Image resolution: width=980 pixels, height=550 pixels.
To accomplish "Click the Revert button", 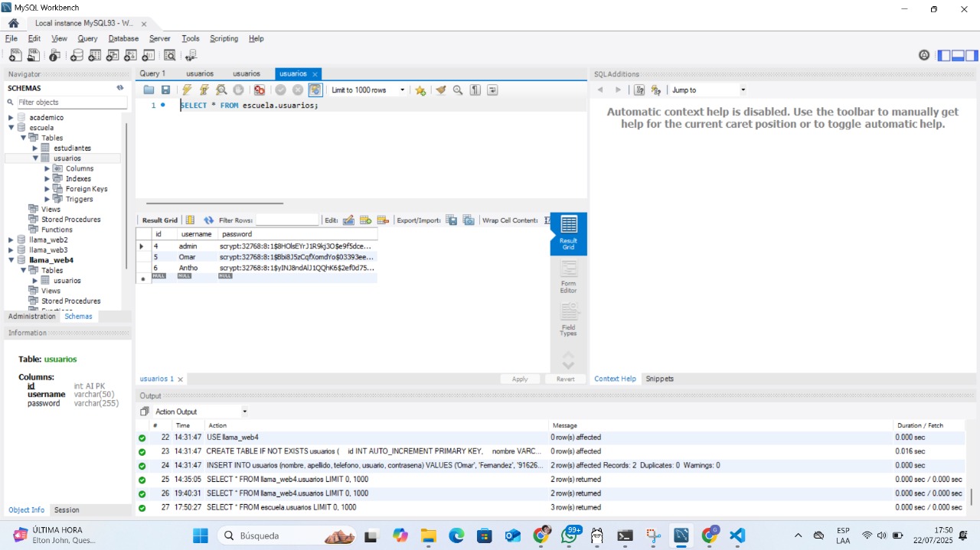I will coord(565,379).
